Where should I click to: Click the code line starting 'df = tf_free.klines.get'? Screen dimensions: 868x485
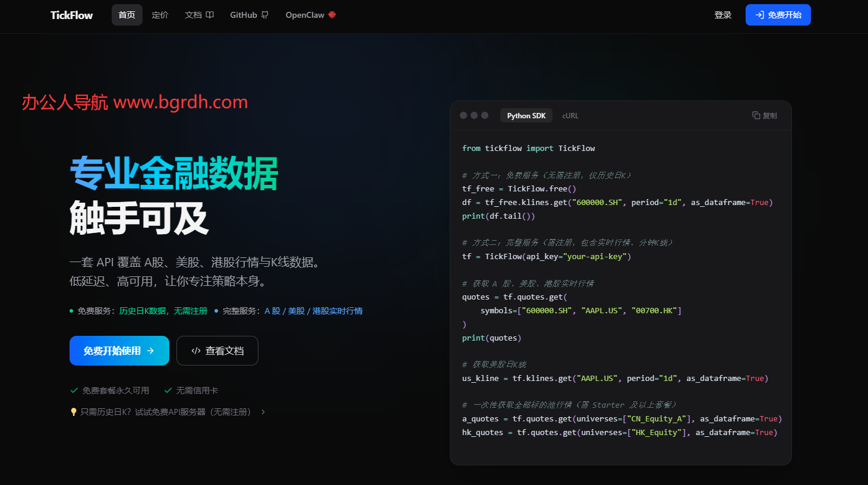point(618,202)
